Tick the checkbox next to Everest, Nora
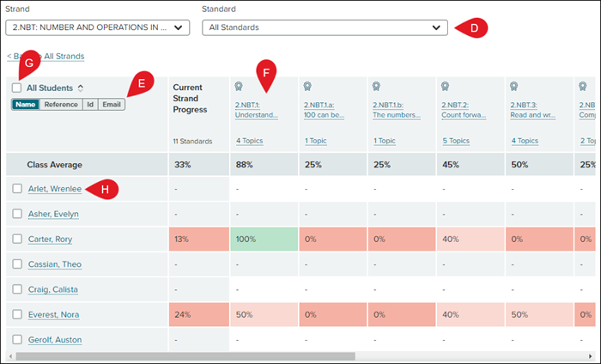Viewport: 601px width, 364px height. 17,314
